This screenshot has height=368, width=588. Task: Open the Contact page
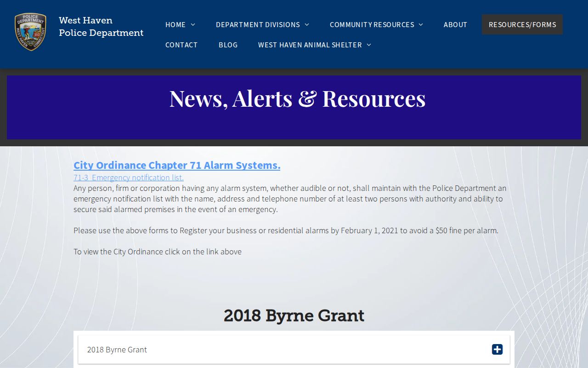pos(181,45)
